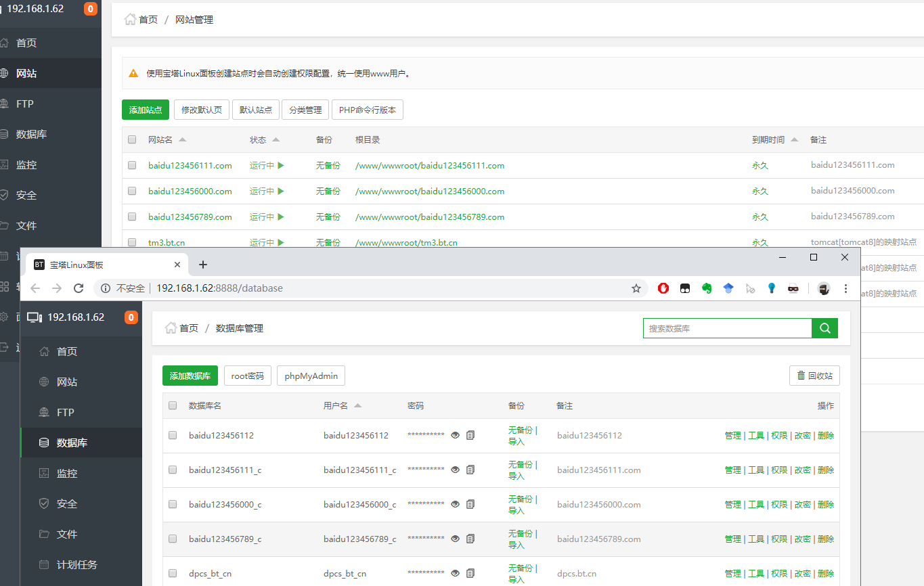924x586 pixels.
Task: Close the 宝塔Linux面板 browser tab
Action: tap(177, 265)
